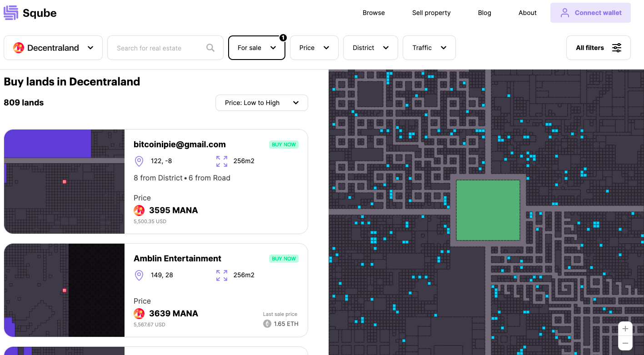Viewport: 644px width, 355px height.
Task: Click the Decentraland logo in platform selector
Action: [19, 48]
